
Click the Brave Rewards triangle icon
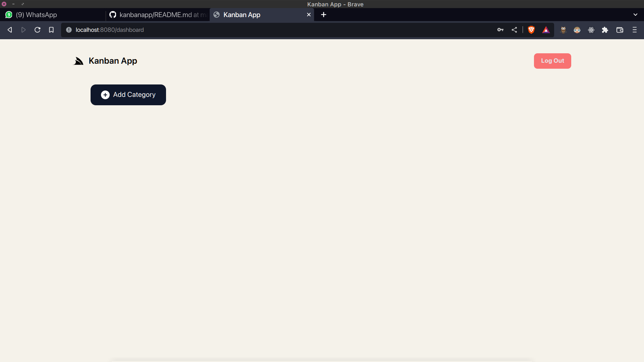coord(546,30)
